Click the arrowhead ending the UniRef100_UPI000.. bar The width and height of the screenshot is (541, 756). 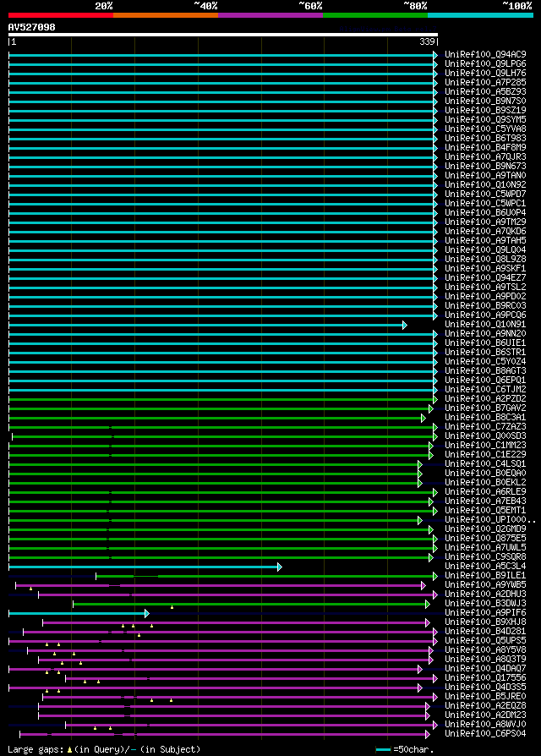[420, 520]
